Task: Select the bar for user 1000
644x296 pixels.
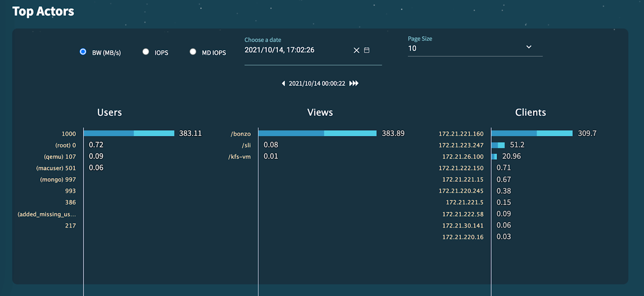Action: (129, 133)
